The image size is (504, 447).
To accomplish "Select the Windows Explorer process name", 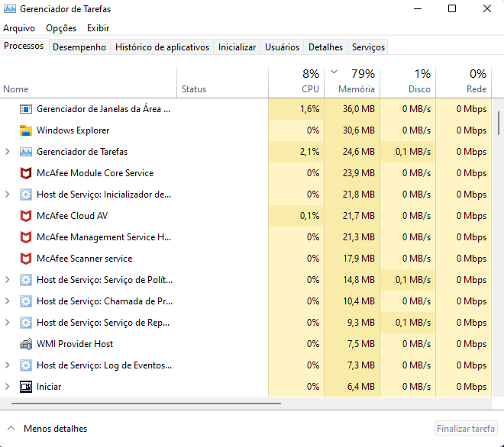I will tap(73, 130).
